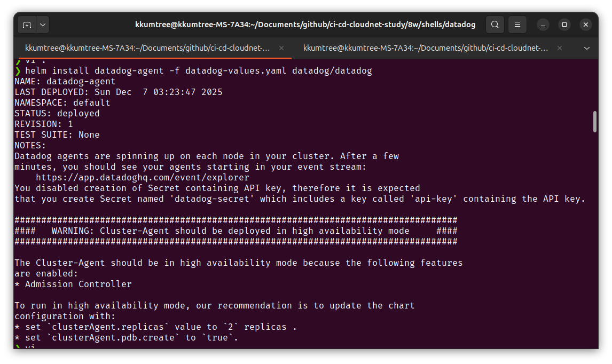Switch to the second kkumtree terminal tab
Viewport: 612px width, 364px height.
tap(426, 48)
